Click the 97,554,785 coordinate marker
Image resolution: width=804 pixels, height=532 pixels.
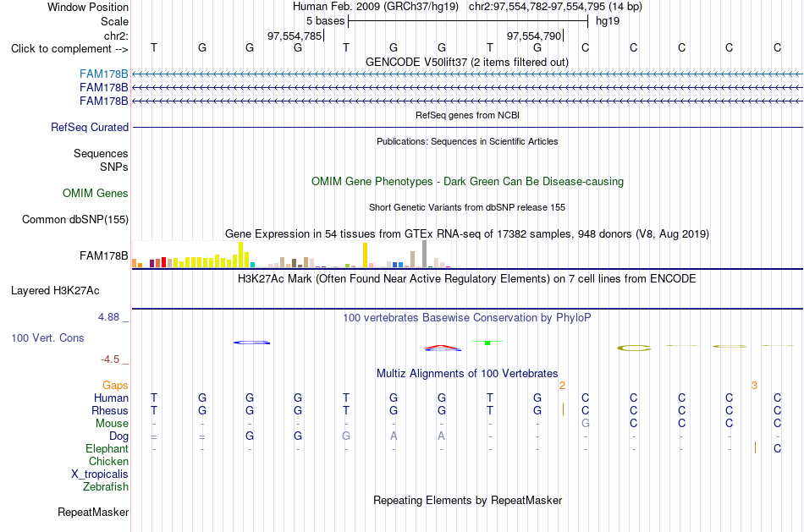[295, 36]
